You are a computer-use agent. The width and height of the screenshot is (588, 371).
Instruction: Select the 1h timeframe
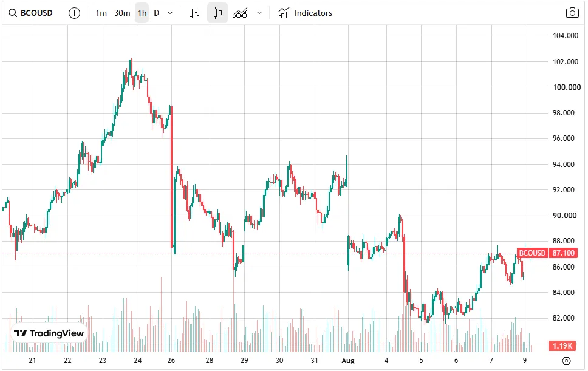(x=142, y=13)
